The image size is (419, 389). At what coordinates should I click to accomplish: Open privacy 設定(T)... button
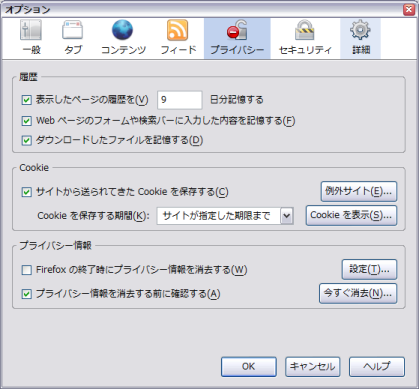click(x=369, y=269)
